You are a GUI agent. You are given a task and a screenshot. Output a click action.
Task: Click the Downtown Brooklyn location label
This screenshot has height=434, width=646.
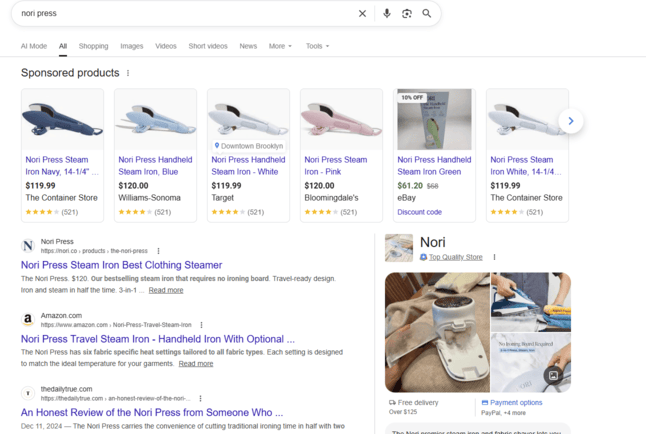tap(249, 146)
